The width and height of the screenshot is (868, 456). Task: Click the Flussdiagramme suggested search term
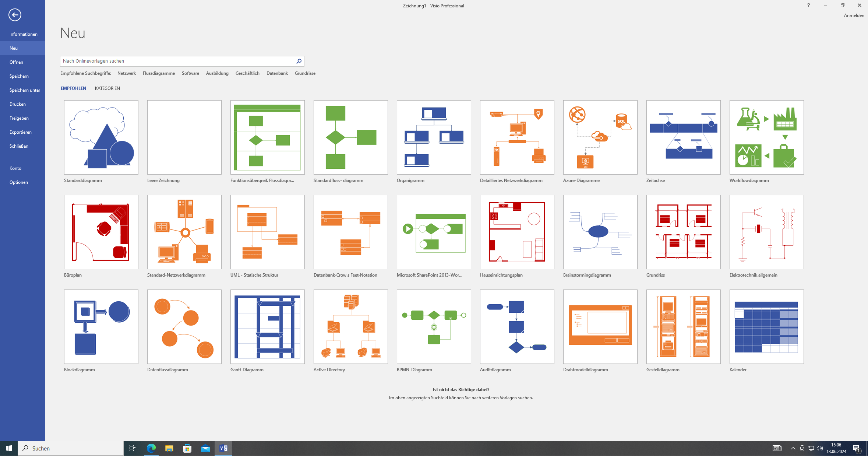click(159, 73)
